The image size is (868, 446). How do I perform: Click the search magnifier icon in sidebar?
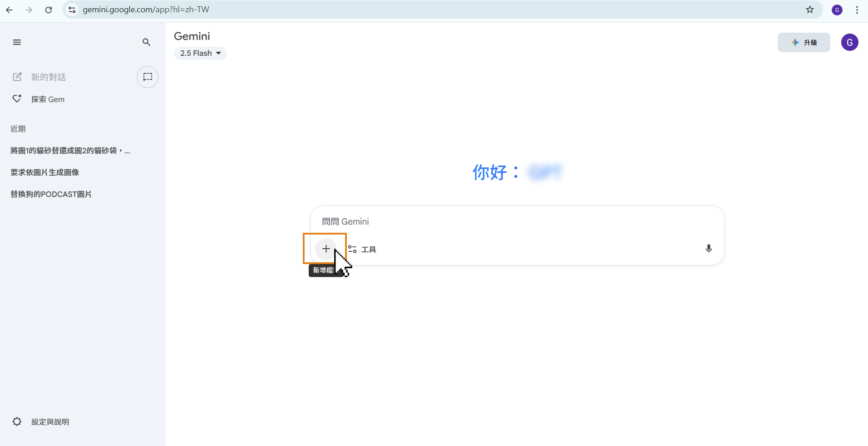click(x=146, y=42)
